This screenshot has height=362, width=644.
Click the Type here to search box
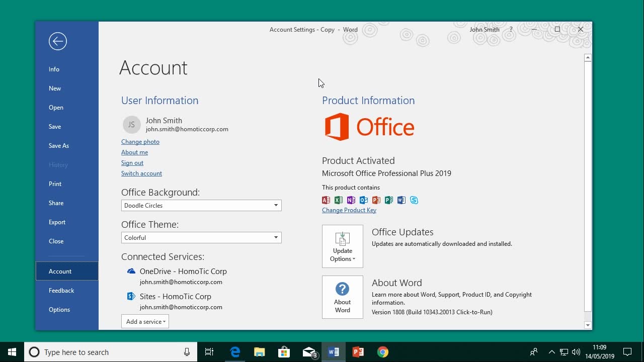[111, 352]
